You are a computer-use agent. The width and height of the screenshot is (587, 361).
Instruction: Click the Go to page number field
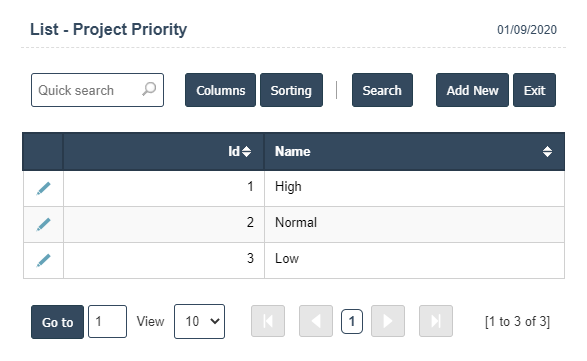pyautogui.click(x=107, y=321)
